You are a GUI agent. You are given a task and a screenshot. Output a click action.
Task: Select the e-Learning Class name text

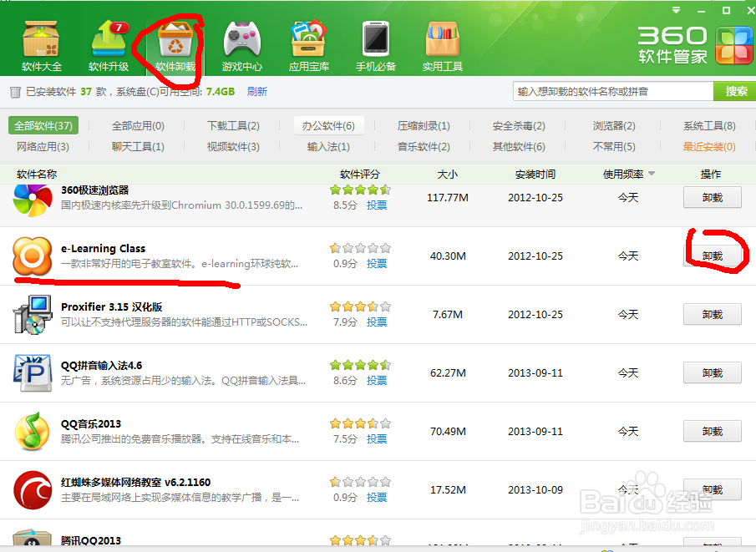click(x=104, y=249)
